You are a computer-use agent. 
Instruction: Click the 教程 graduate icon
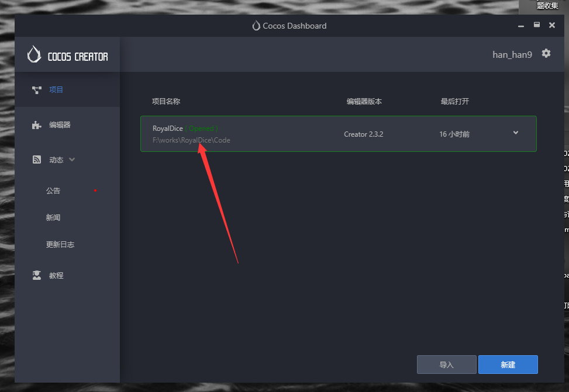pos(37,276)
